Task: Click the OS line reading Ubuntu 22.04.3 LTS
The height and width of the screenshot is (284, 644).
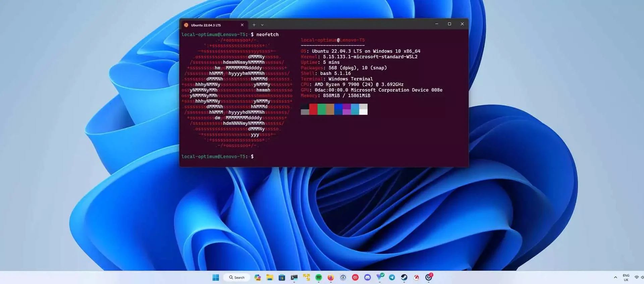Action: (x=361, y=51)
